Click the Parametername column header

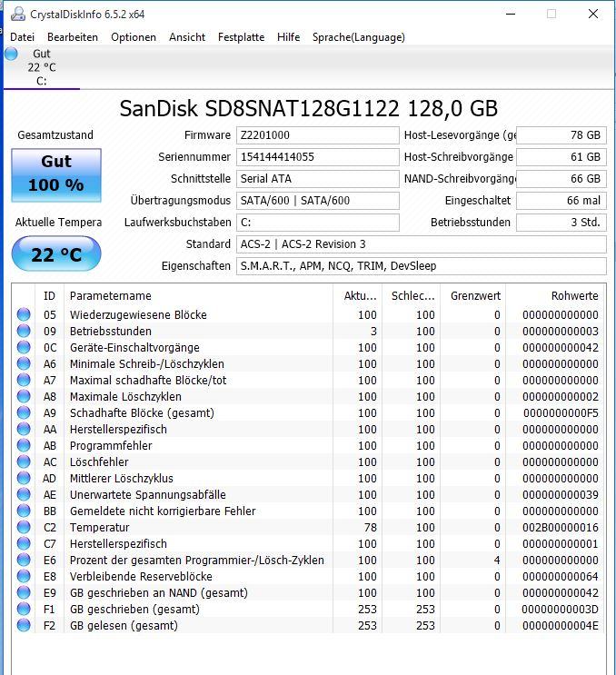pyautogui.click(x=198, y=296)
